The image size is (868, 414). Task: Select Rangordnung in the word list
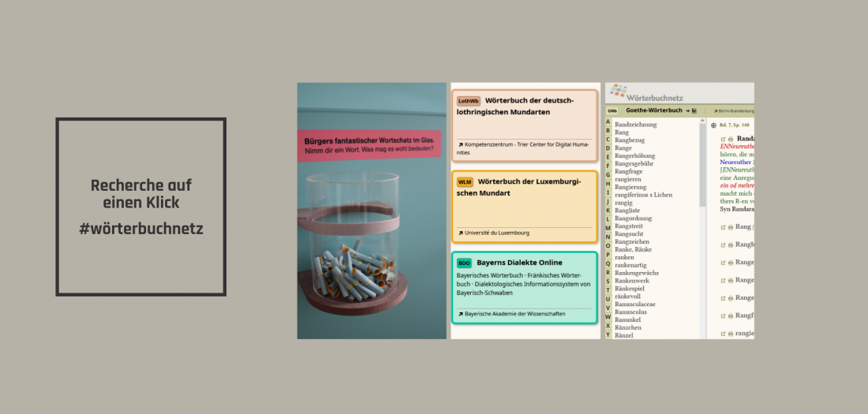pyautogui.click(x=634, y=218)
